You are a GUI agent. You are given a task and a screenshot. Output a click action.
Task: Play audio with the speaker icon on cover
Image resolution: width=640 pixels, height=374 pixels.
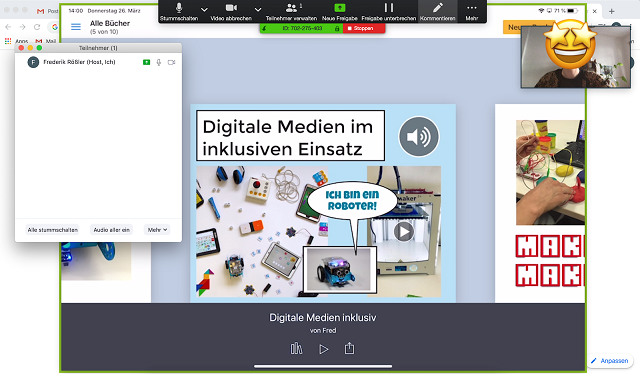click(x=418, y=137)
